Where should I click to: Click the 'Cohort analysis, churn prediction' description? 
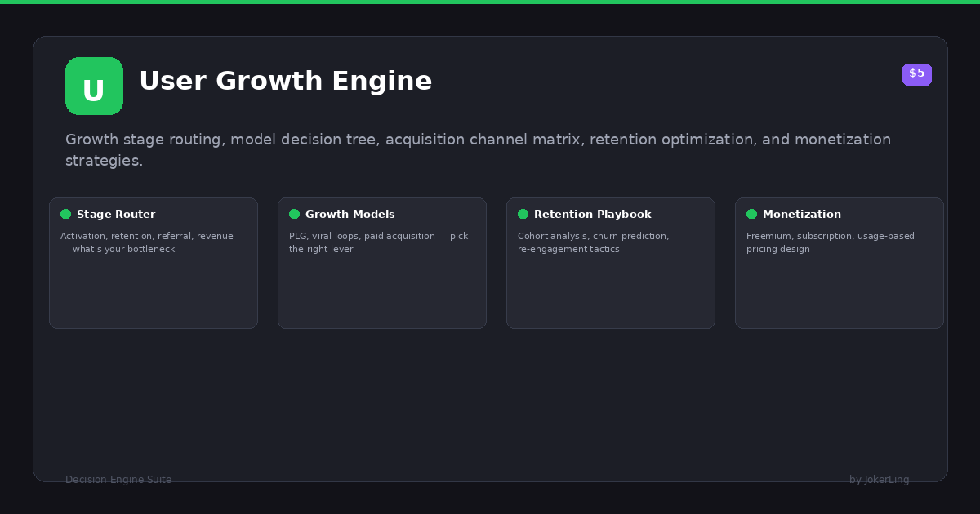(x=593, y=242)
